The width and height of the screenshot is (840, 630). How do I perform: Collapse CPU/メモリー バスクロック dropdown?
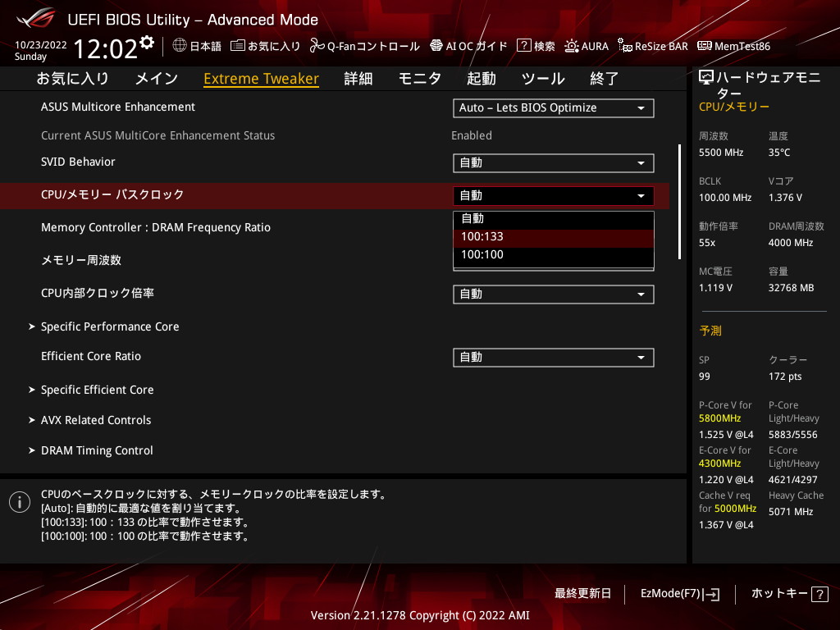(554, 195)
